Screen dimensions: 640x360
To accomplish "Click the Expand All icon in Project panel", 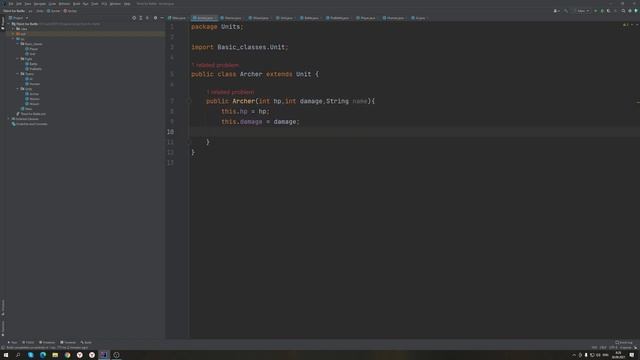I will pyautogui.click(x=141, y=18).
